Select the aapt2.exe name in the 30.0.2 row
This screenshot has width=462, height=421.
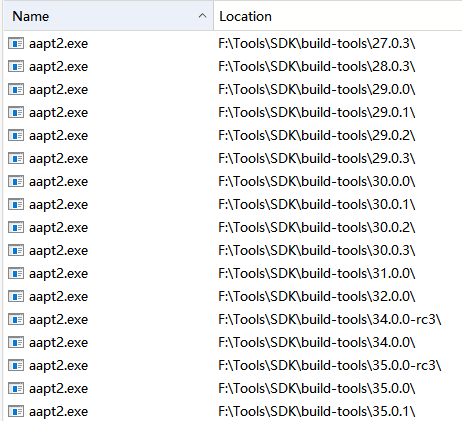click(x=58, y=228)
